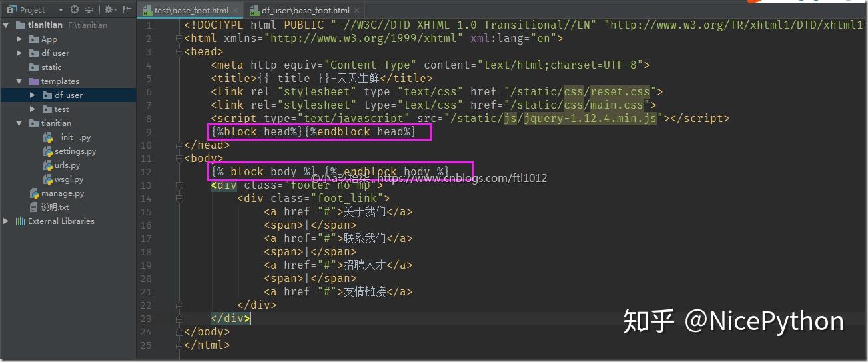Fold the footer div on line 13
Viewport: 868px width, 362px height.
pyautogui.click(x=179, y=185)
